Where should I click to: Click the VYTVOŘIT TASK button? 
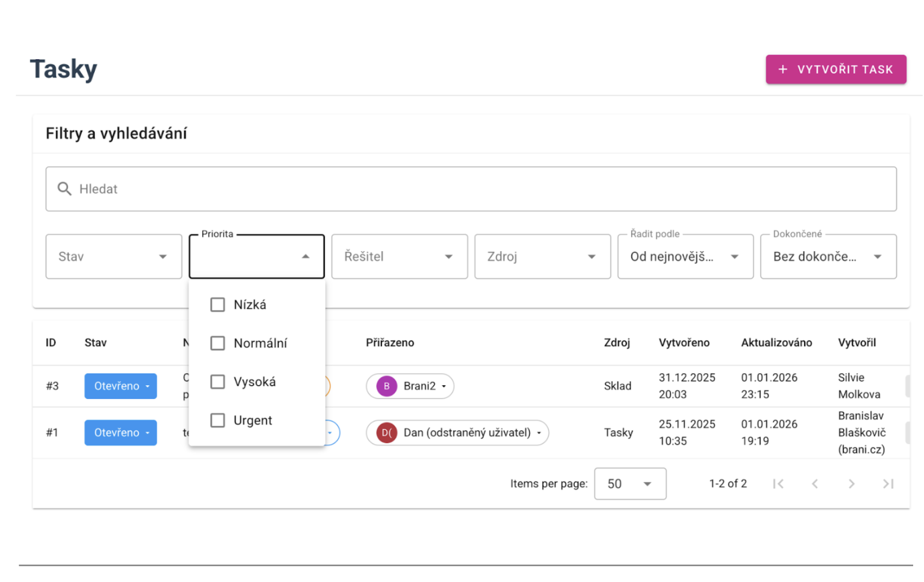pyautogui.click(x=836, y=69)
